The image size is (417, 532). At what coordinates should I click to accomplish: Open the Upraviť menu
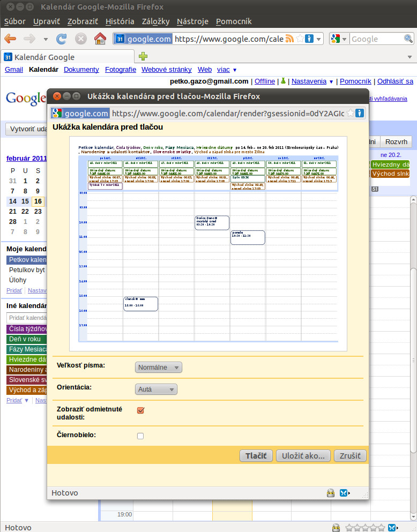(x=47, y=21)
